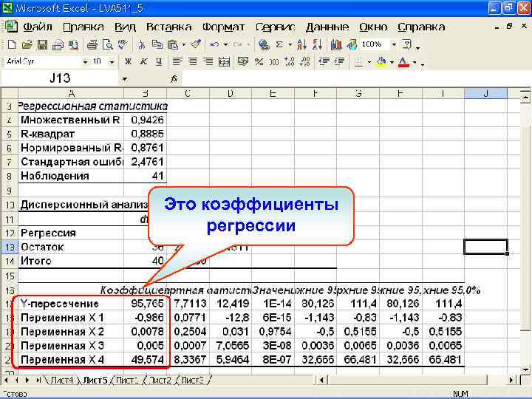The width and height of the screenshot is (532, 399).
Task: Align text to the left
Action: [x=177, y=61]
